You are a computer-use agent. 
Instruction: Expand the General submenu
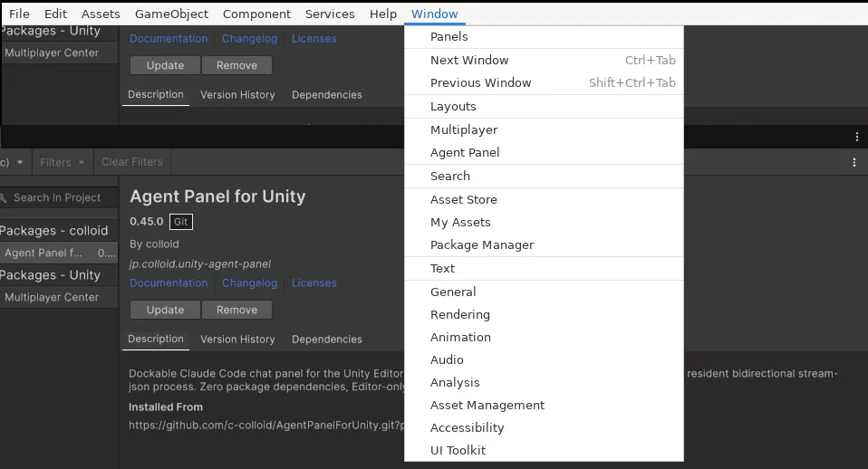point(544,292)
